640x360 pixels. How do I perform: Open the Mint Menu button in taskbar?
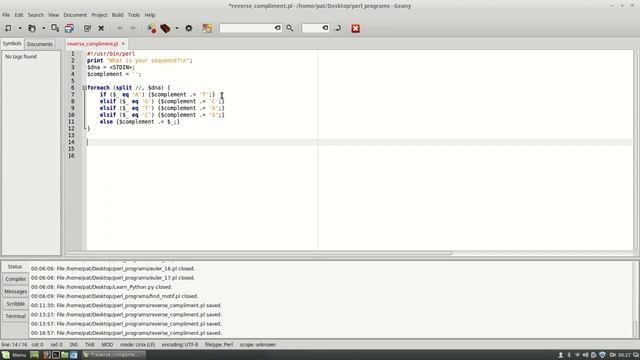[x=14, y=355]
